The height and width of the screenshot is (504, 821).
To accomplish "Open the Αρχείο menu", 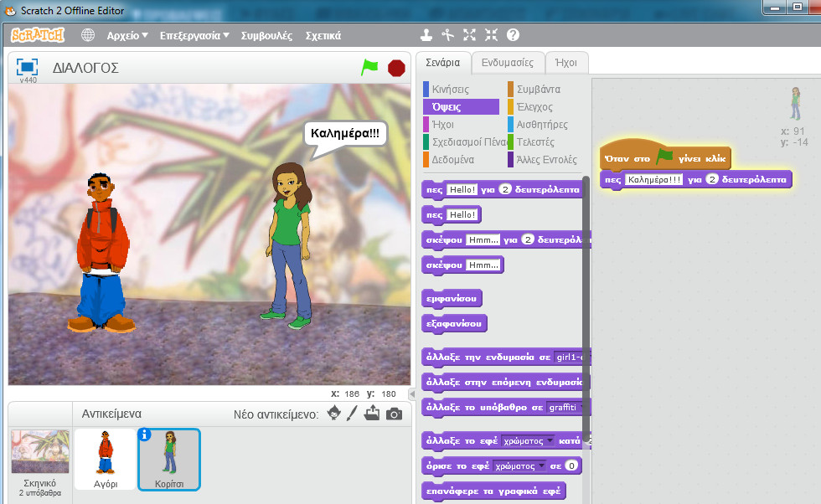I will tap(127, 36).
